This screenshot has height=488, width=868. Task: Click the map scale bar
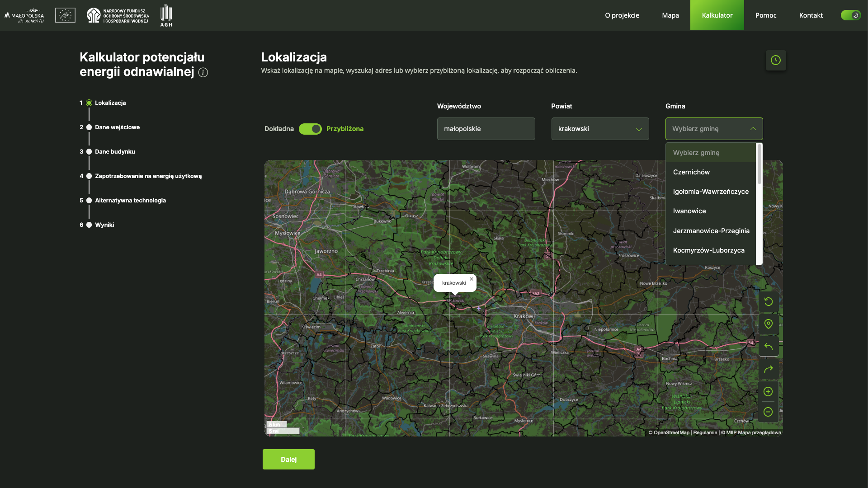[x=283, y=428]
